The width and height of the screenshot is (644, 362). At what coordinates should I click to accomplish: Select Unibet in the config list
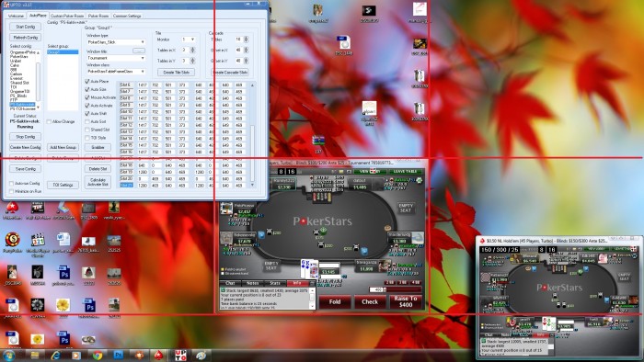tap(17, 61)
